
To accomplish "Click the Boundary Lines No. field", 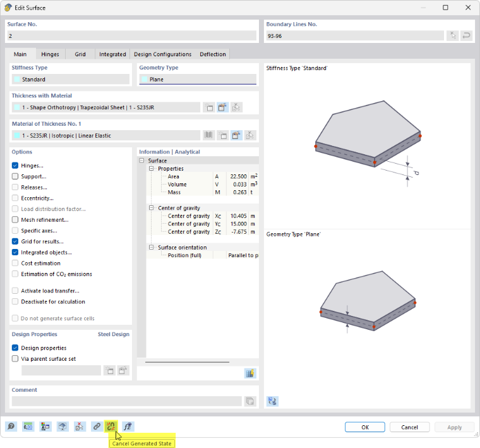I will (x=355, y=36).
